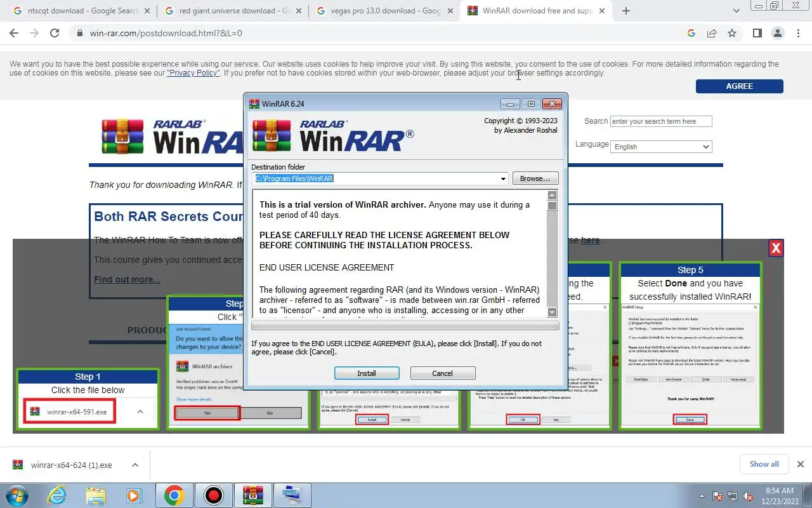This screenshot has height=508, width=812.
Task: Click the network tray icon
Action: (x=733, y=496)
